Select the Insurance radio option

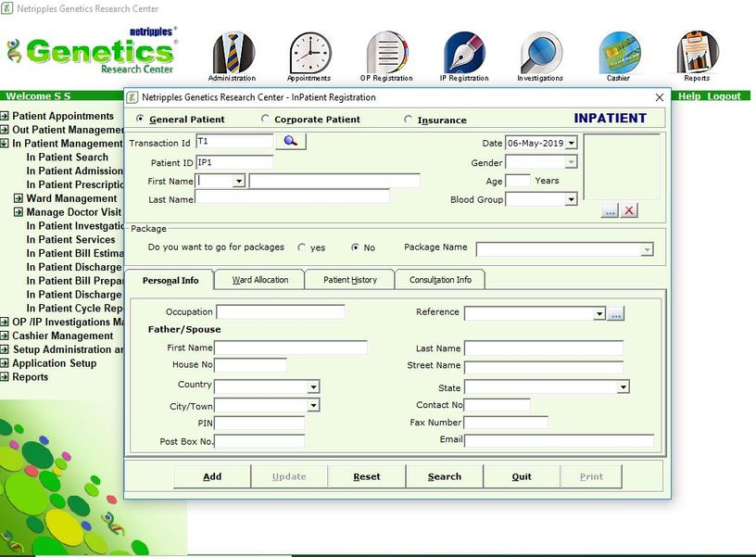(x=408, y=119)
